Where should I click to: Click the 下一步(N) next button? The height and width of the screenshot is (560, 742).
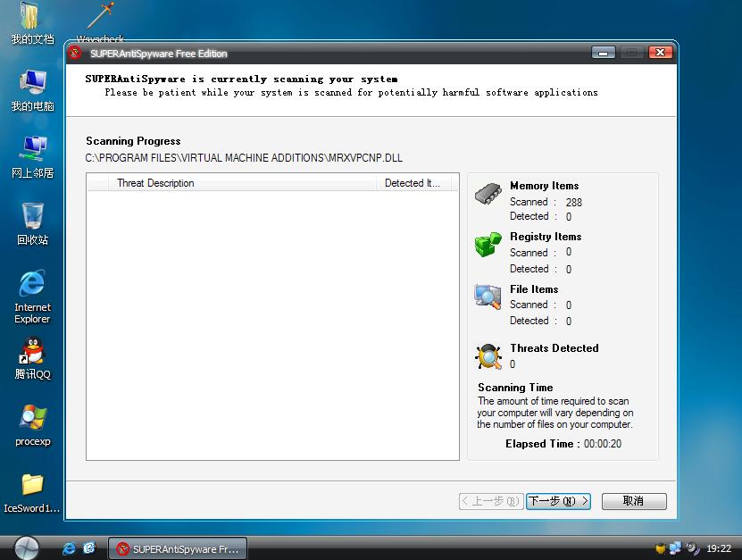tap(558, 501)
